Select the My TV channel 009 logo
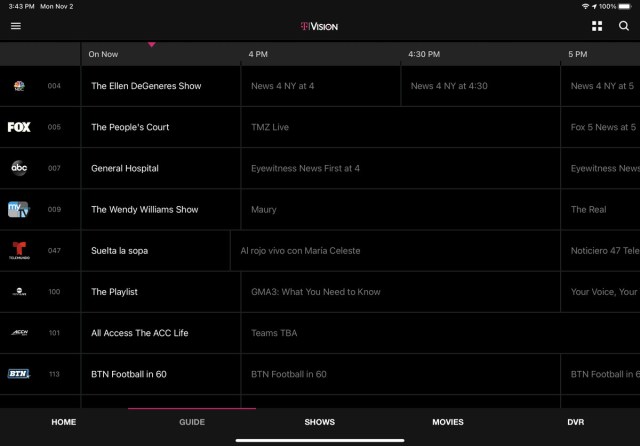Viewport: 640px width, 446px height. [x=19, y=209]
